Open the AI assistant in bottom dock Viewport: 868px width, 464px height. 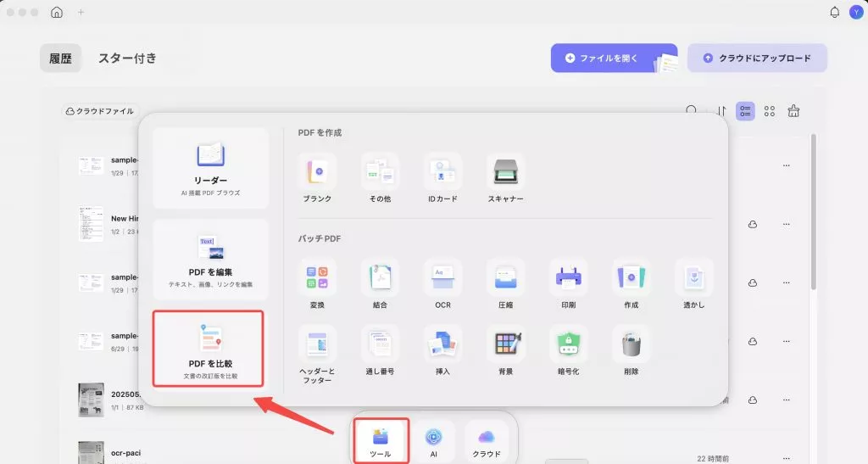pyautogui.click(x=433, y=441)
